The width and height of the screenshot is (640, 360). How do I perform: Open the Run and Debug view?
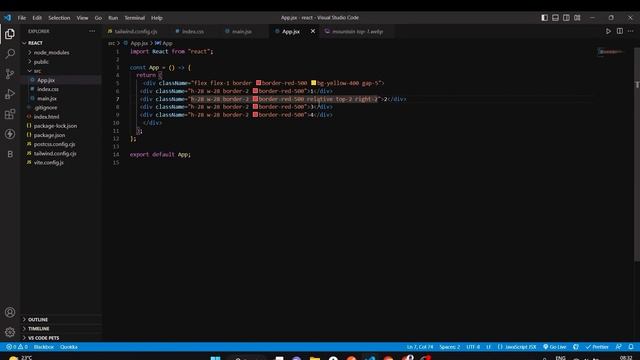pyautogui.click(x=10, y=94)
